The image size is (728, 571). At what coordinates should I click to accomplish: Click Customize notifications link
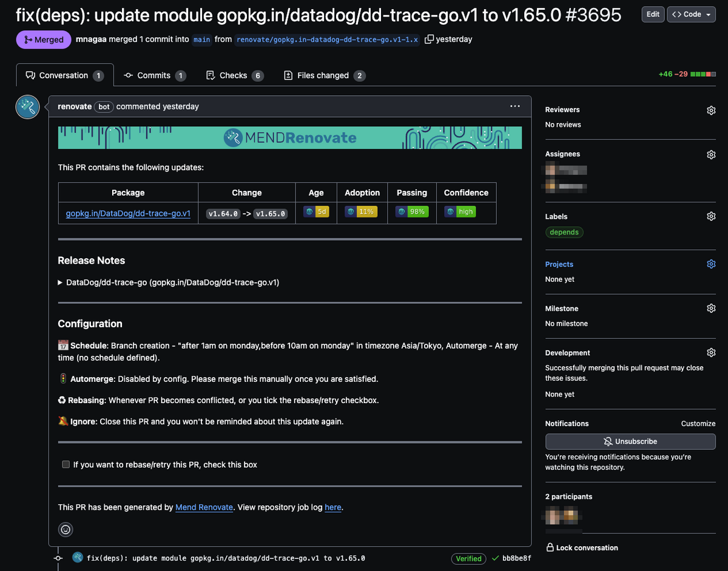[x=698, y=424]
